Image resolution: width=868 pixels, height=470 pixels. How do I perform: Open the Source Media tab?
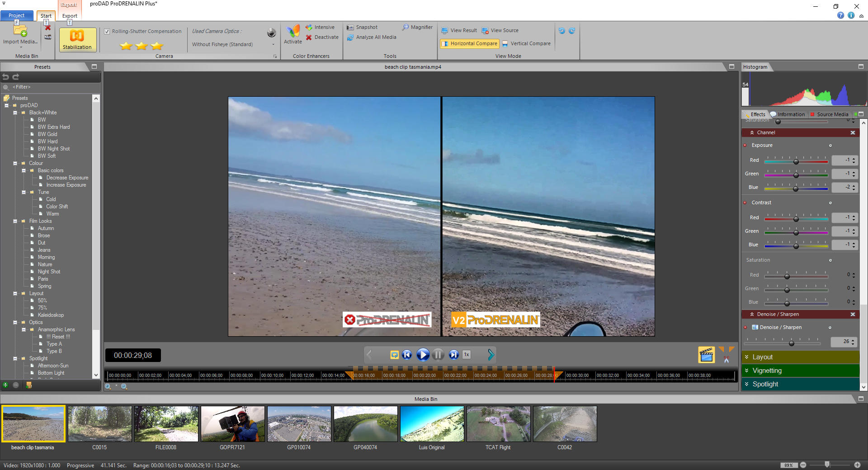pyautogui.click(x=829, y=114)
